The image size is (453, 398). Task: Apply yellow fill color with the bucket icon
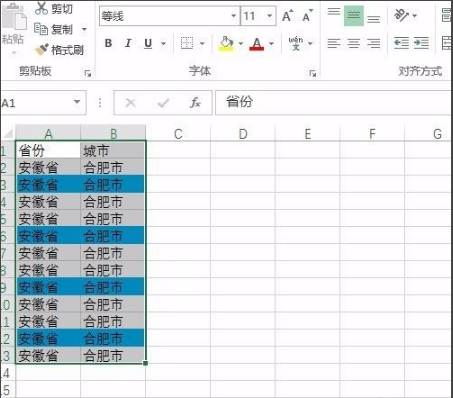point(226,43)
